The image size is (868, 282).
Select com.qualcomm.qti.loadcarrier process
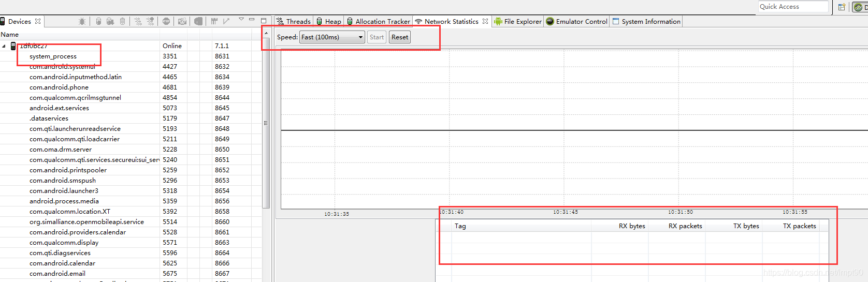[x=75, y=139]
